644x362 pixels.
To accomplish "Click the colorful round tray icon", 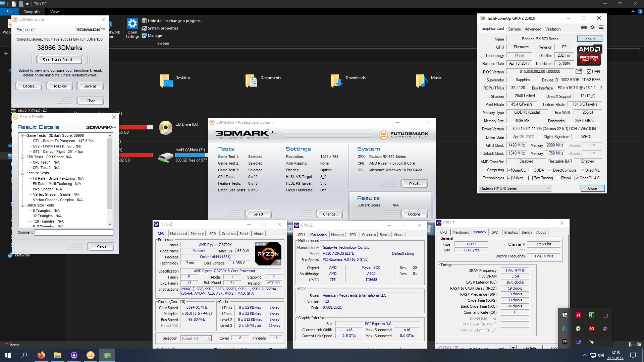I will (605, 328).
